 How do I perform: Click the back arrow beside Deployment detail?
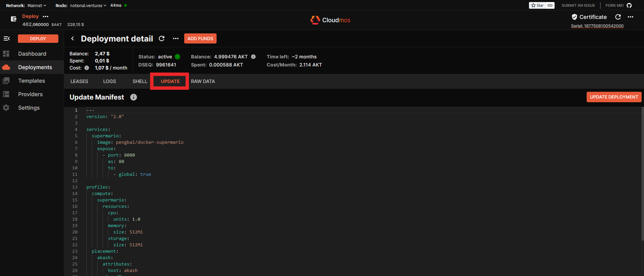tap(73, 38)
